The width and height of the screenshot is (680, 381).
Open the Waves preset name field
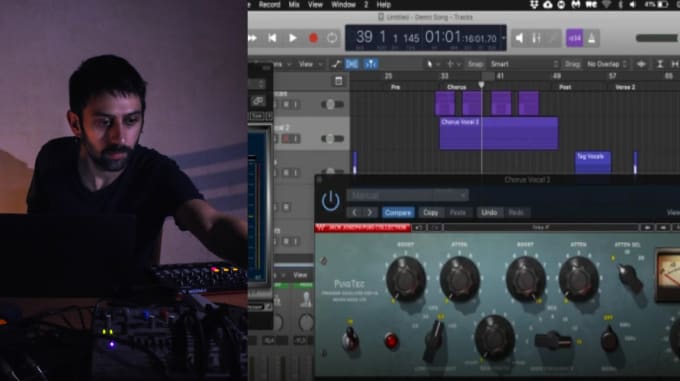pyautogui.click(x=541, y=228)
